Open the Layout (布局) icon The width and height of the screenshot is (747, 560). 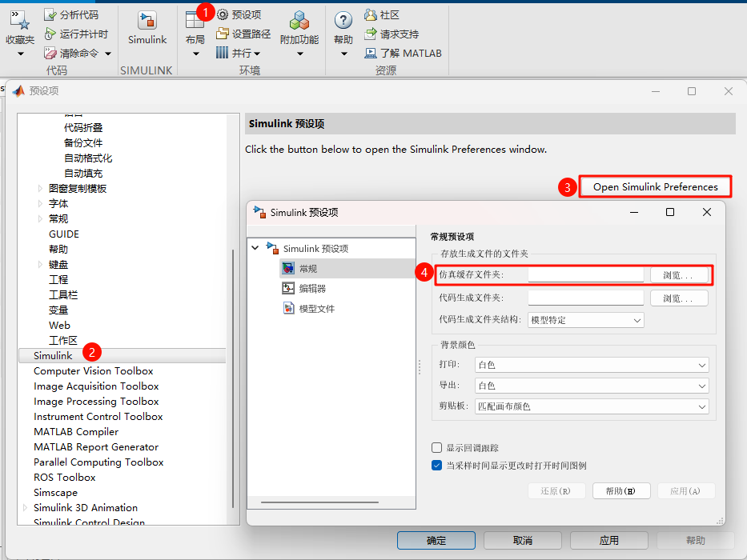(195, 20)
